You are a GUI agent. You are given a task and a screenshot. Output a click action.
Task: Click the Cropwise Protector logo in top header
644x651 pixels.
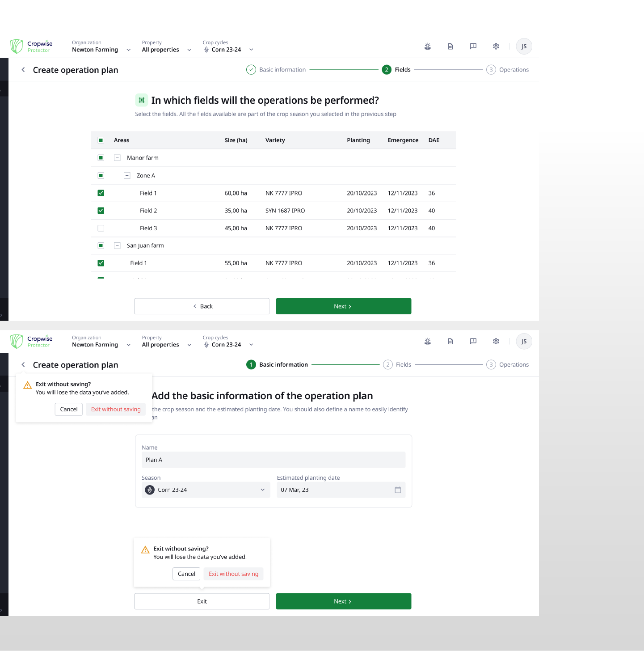coord(31,46)
